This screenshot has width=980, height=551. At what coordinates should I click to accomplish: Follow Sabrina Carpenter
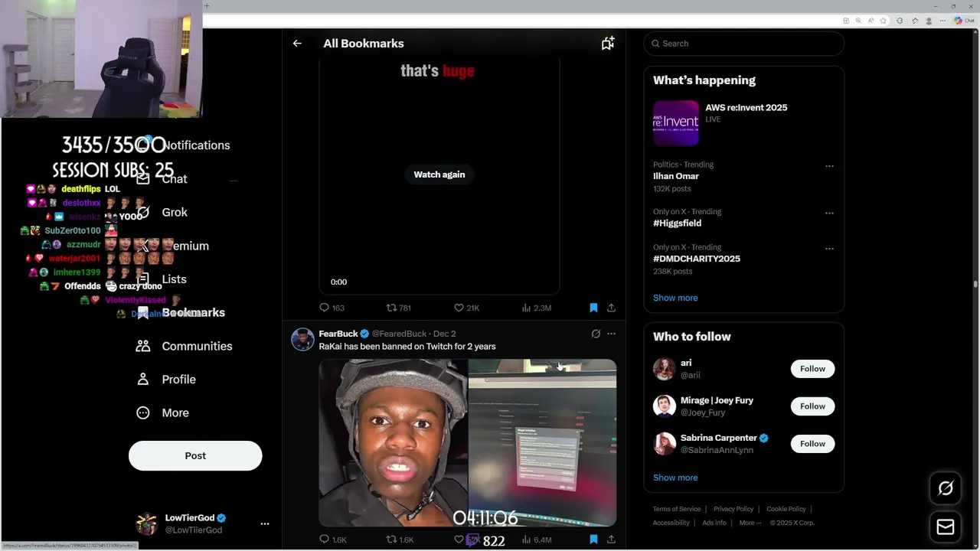(x=812, y=444)
